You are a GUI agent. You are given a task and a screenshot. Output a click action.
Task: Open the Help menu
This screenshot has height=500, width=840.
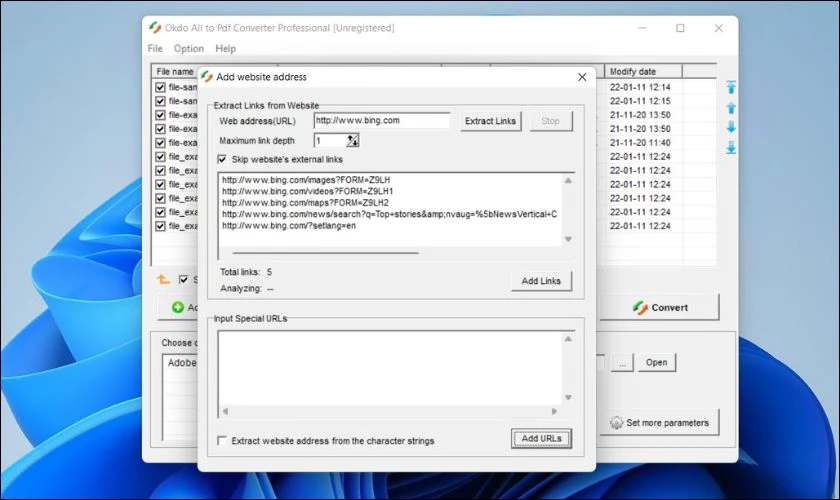pos(226,48)
